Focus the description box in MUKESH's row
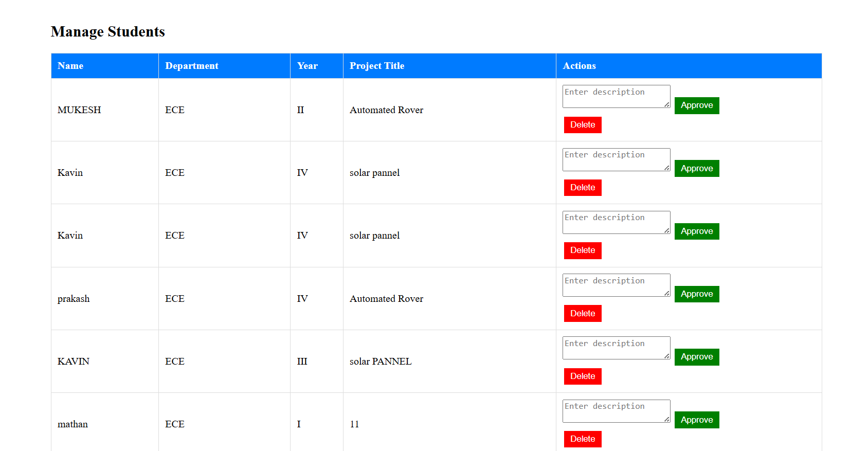This screenshot has height=451, width=868. [x=617, y=97]
